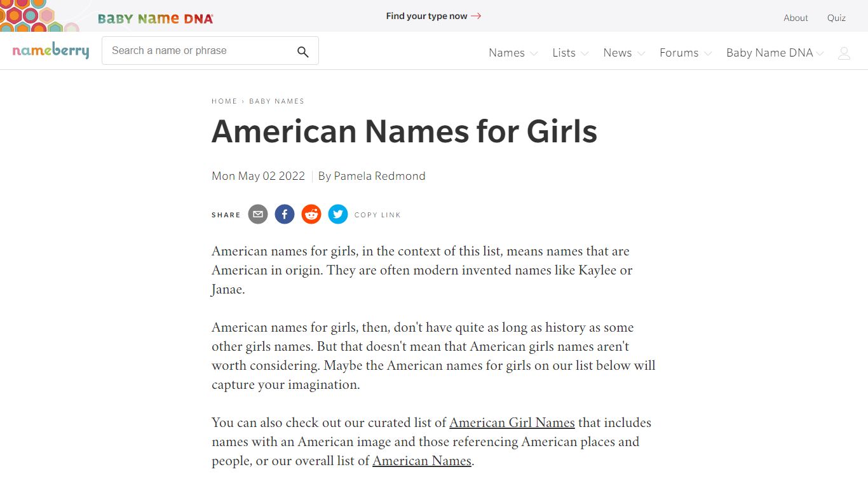Go to HOME breadcrumb
Image resolution: width=868 pixels, height=488 pixels.
pos(224,101)
